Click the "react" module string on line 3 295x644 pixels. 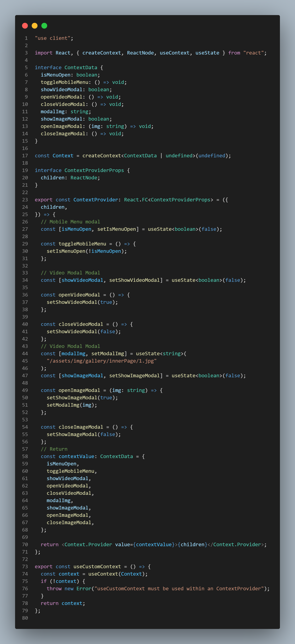pos(253,53)
